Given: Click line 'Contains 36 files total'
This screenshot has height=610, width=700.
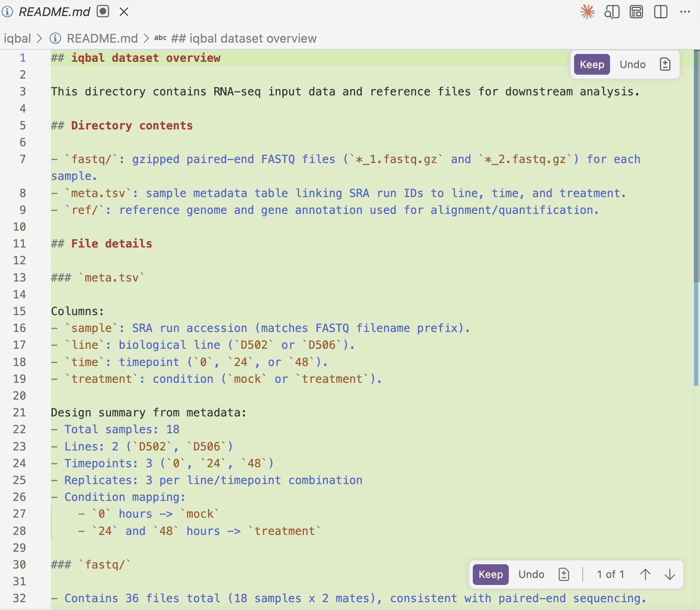Looking at the screenshot, I should (x=348, y=598).
